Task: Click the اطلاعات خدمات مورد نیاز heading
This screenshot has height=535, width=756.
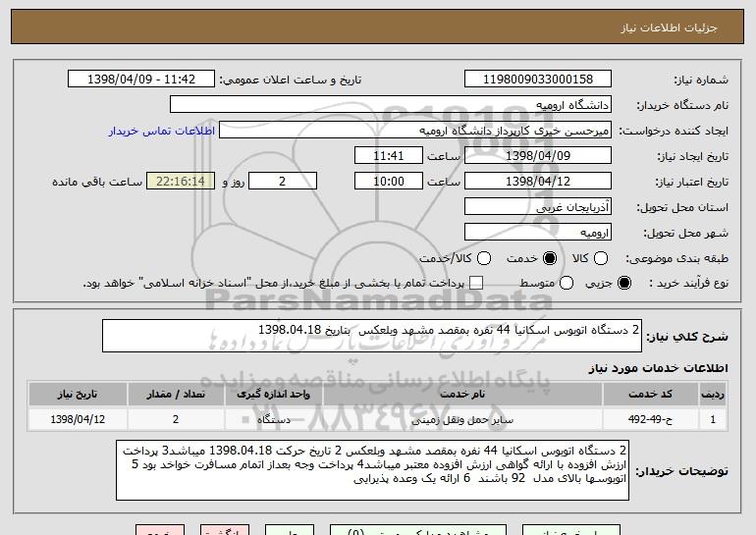Action: (x=658, y=368)
